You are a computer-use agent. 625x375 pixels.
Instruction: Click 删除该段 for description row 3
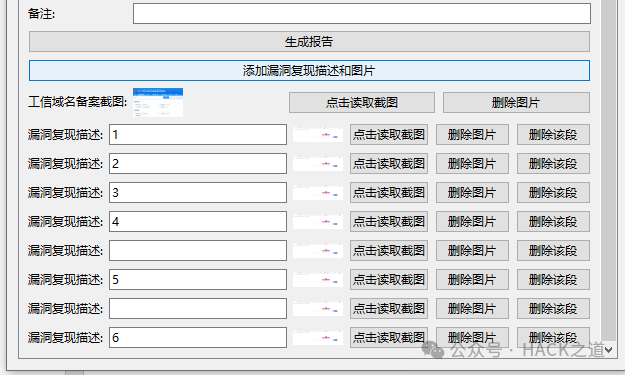coord(553,193)
